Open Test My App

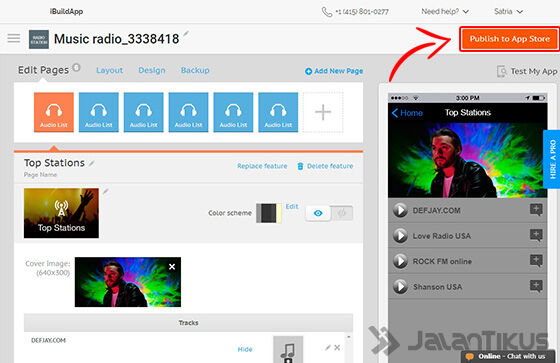point(527,71)
